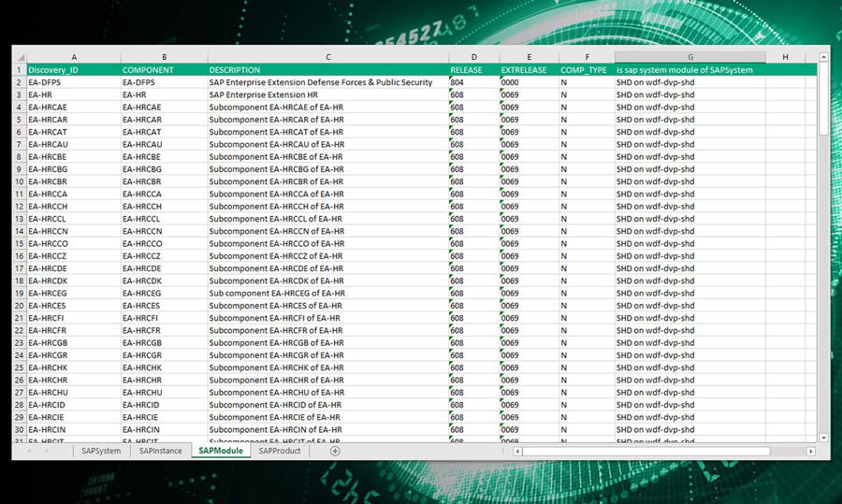This screenshot has height=504, width=842.
Task: Open the SAPSystem sheet tab
Action: coord(101,451)
